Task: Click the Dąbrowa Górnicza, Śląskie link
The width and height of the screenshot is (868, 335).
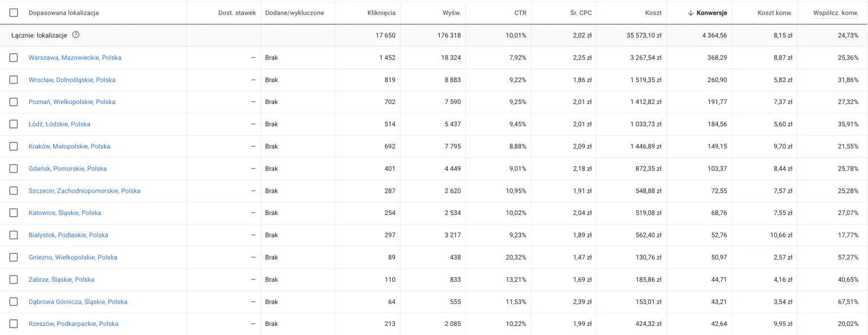Action: 78,302
